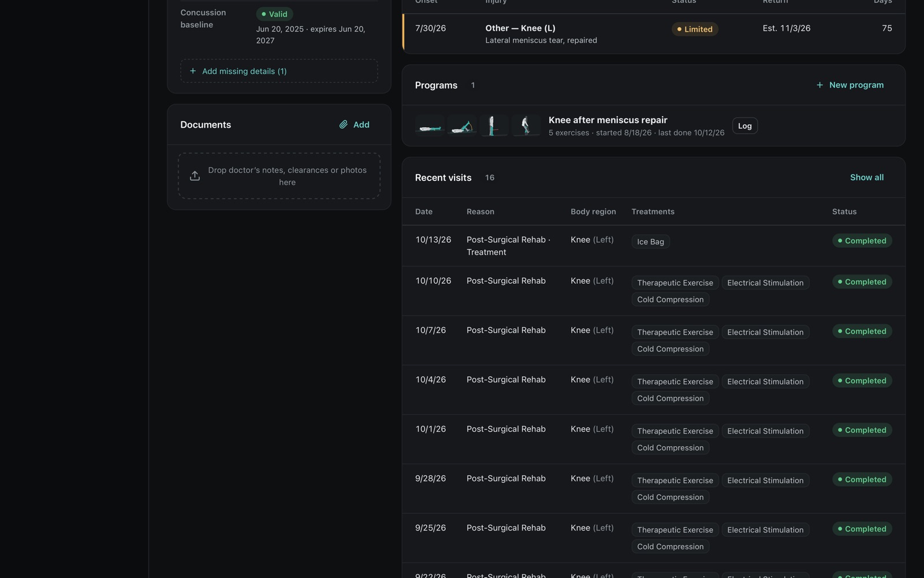The width and height of the screenshot is (924, 578).
Task: Click the Recent visits count 16
Action: click(x=490, y=177)
